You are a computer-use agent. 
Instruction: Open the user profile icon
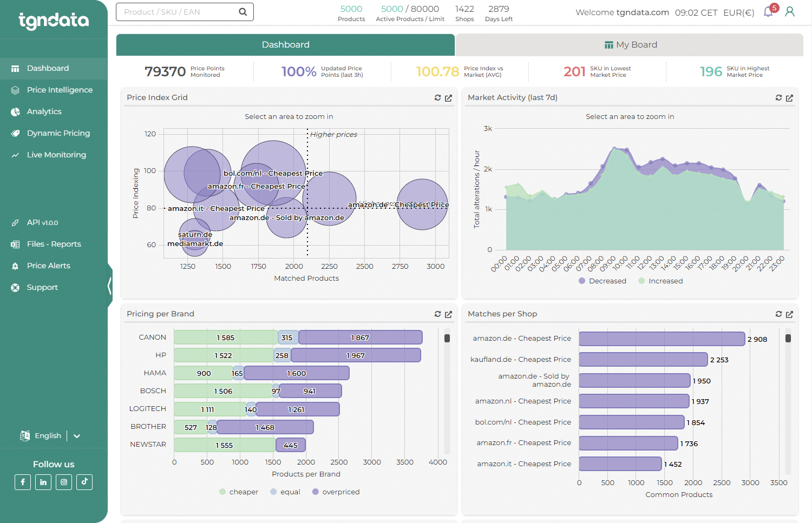[790, 11]
